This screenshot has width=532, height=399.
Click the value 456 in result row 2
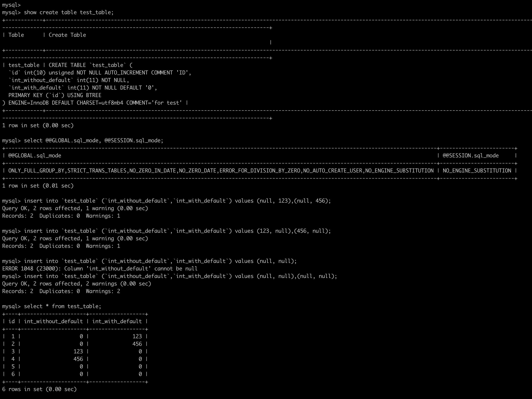tap(137, 344)
